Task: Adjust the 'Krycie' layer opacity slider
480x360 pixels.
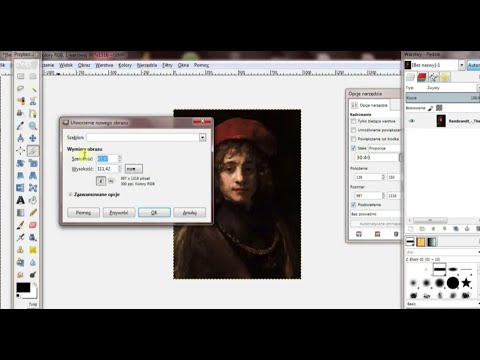Action: pyautogui.click(x=443, y=98)
